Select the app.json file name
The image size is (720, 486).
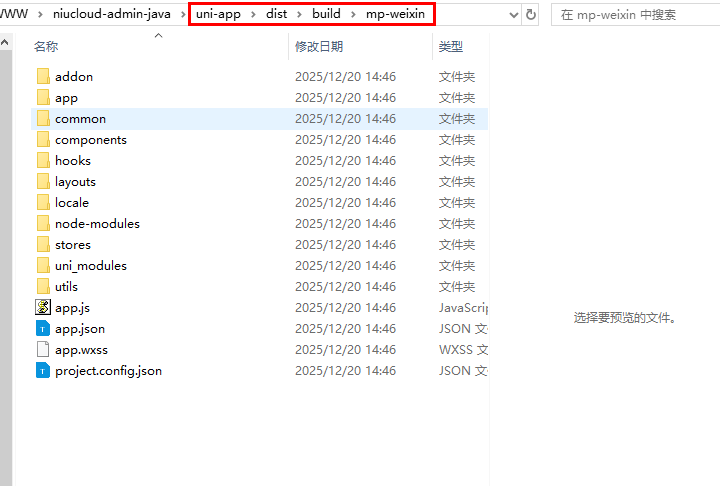(x=80, y=329)
